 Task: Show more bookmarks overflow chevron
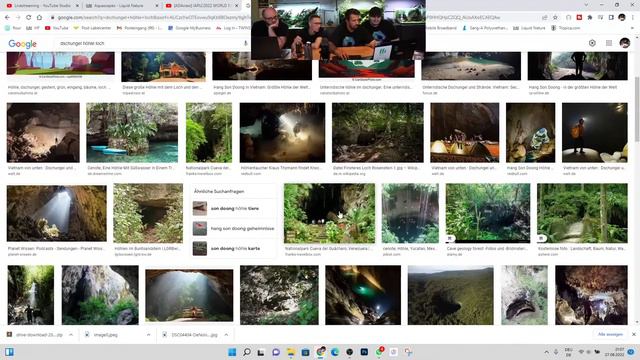tap(633, 28)
